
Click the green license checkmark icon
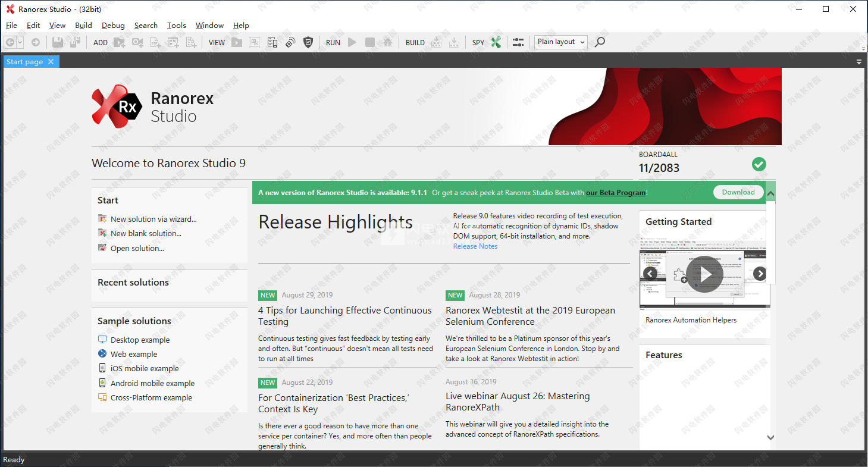click(x=759, y=164)
